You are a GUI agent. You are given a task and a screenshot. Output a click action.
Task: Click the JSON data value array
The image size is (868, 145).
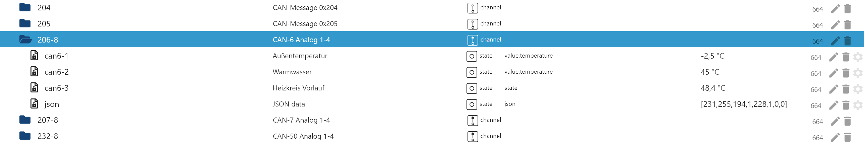[744, 104]
